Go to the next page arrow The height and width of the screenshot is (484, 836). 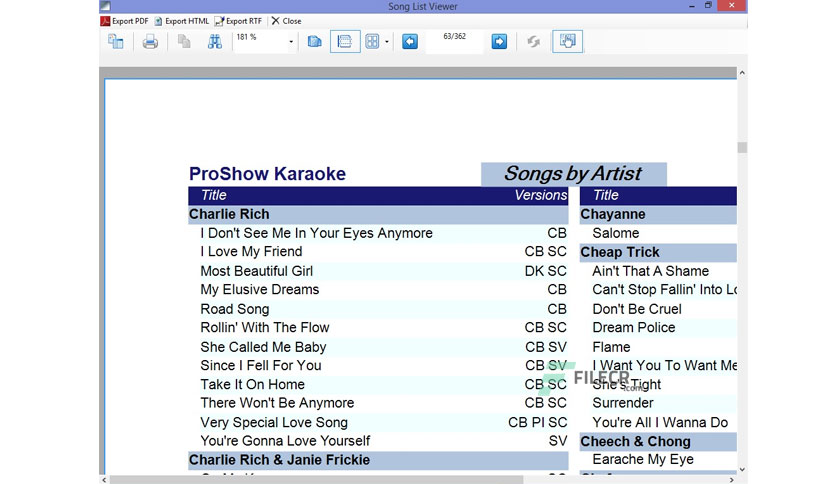click(499, 42)
